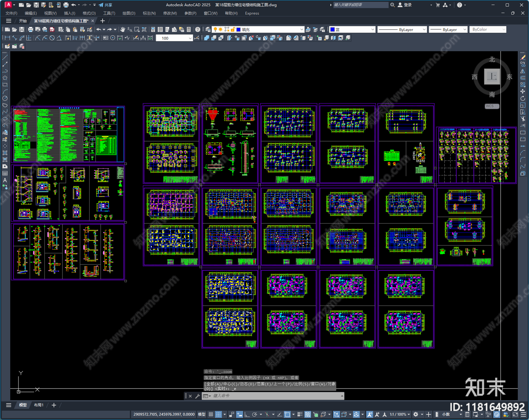Screen dimensions: 529x420
Task: Click the Plot printer icon
Action: click(x=31, y=29)
